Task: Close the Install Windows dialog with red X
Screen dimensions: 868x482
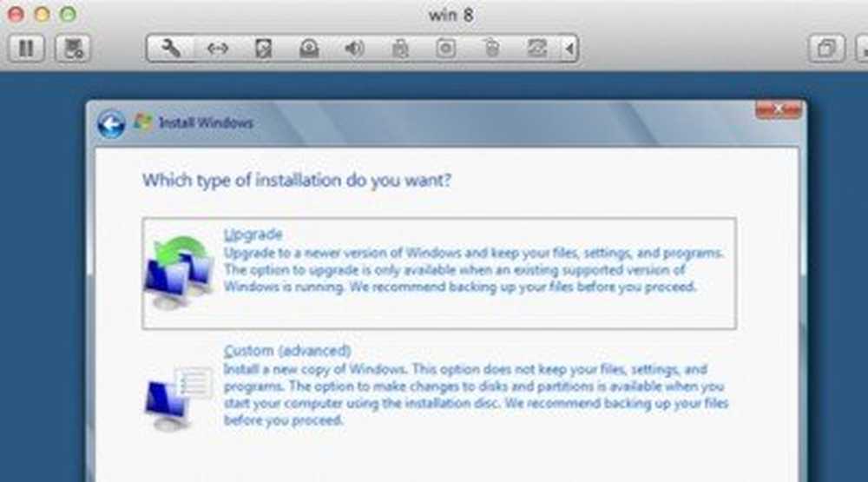Action: coord(778,109)
